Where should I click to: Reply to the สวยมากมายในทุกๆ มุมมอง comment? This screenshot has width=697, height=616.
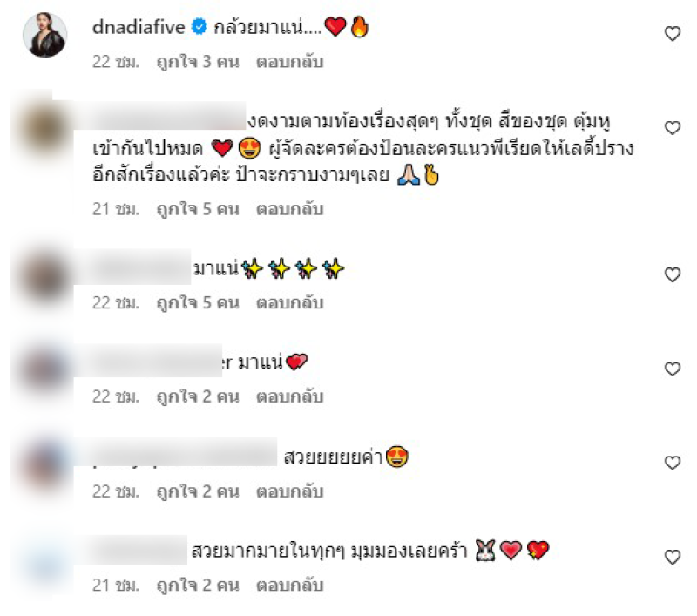(x=289, y=586)
